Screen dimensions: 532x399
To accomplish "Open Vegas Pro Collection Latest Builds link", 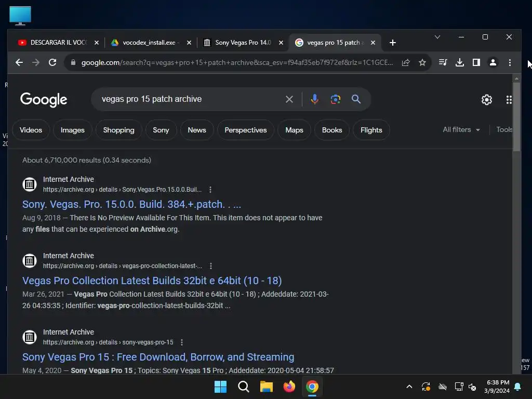I will point(152,281).
